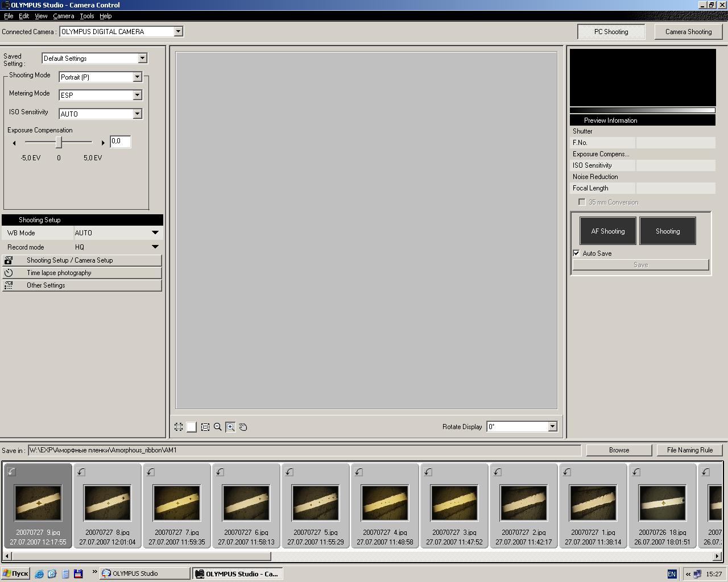Image resolution: width=728 pixels, height=582 pixels.
Task: Increase exposure compensation with right arrow
Action: tap(103, 143)
